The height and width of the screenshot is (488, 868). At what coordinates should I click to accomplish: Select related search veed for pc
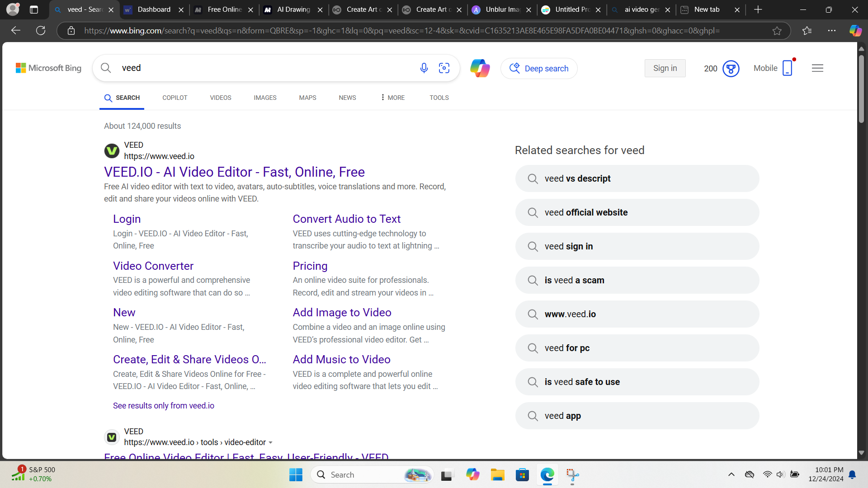click(637, 348)
